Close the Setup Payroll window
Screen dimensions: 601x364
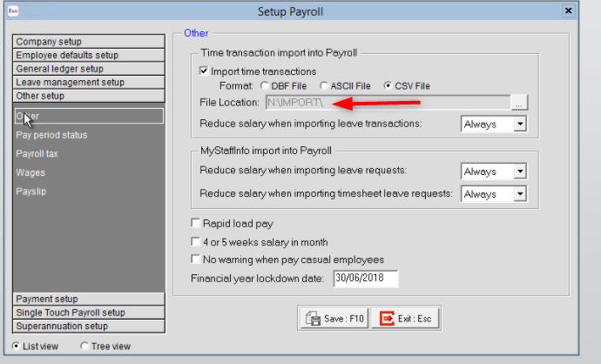point(568,10)
